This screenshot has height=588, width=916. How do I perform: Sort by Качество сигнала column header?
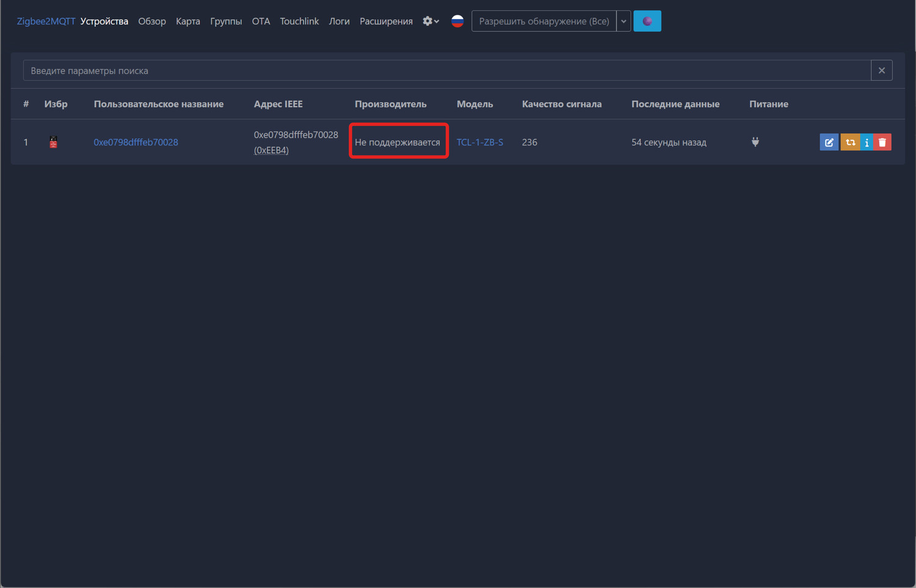561,104
